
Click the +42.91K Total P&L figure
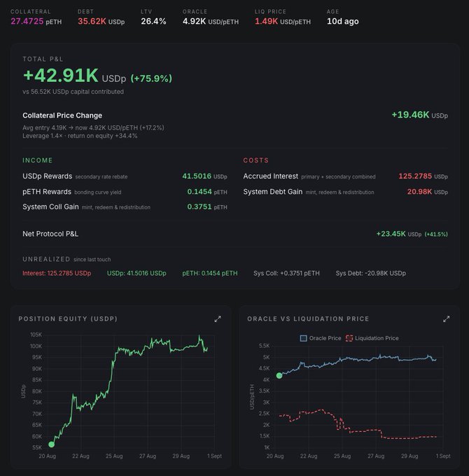click(61, 76)
